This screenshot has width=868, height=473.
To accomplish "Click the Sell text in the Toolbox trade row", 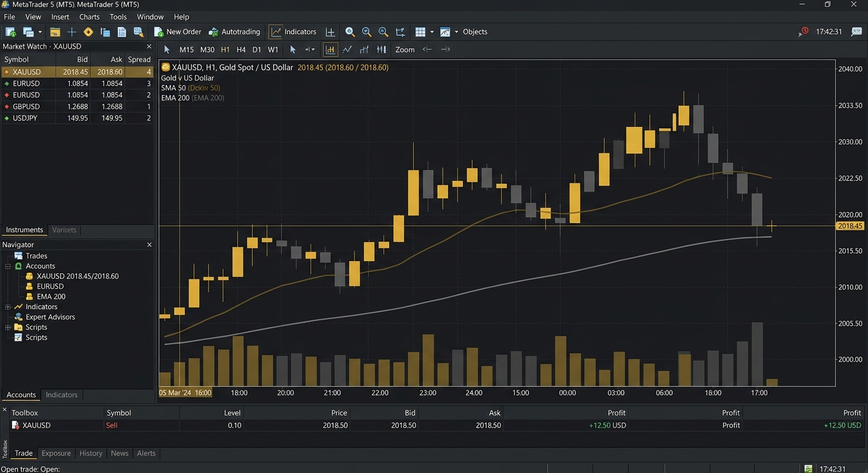I will point(112,426).
